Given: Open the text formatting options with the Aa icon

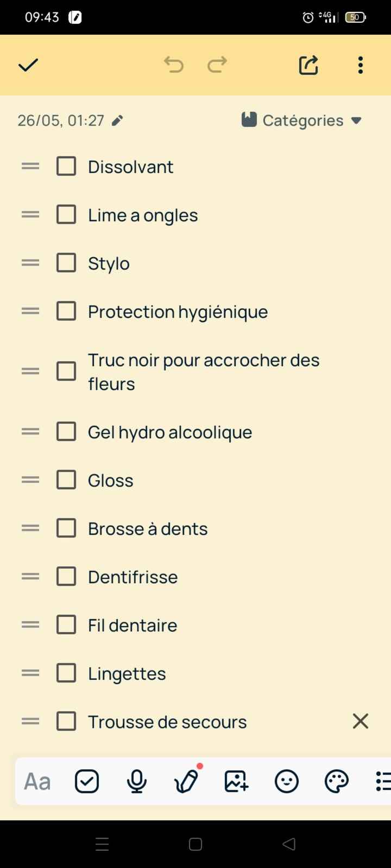Looking at the screenshot, I should coord(36,781).
